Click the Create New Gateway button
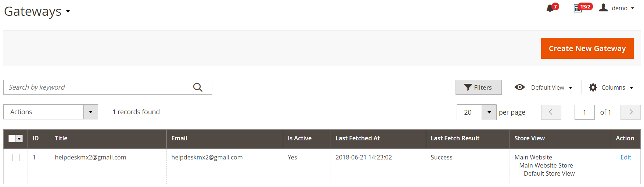This screenshot has width=644, height=187. (x=587, y=48)
